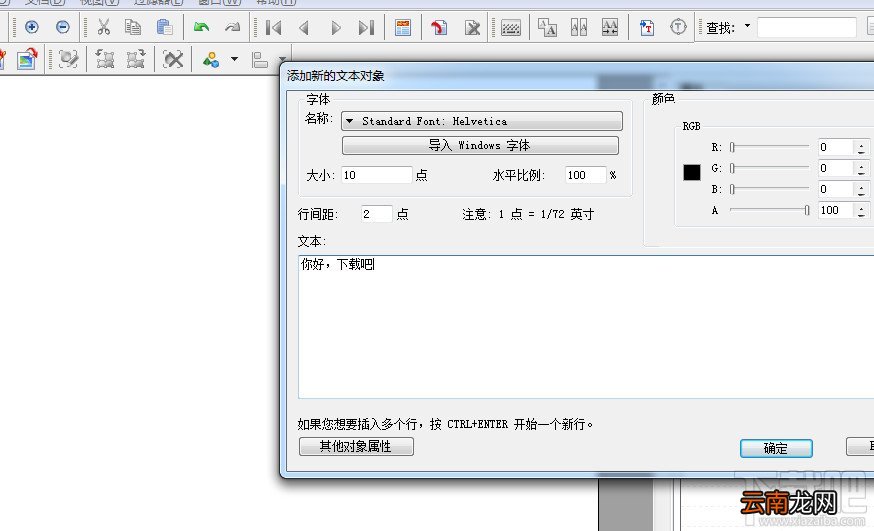
Task: Go to the first page
Action: click(273, 27)
